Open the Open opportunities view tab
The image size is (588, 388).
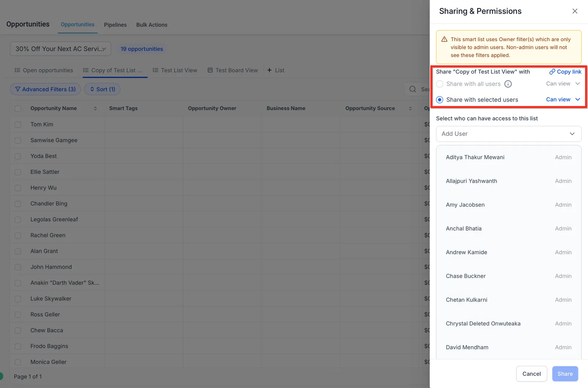tap(44, 70)
